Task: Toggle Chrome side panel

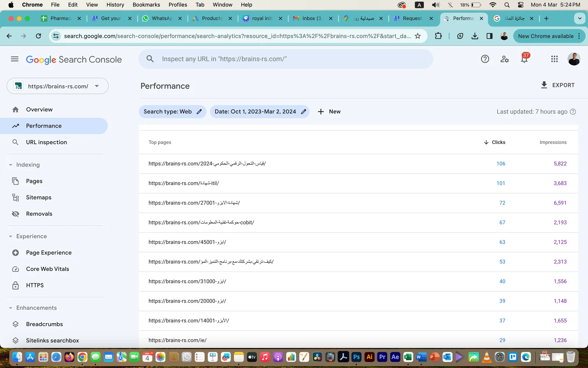Action: [x=489, y=36]
